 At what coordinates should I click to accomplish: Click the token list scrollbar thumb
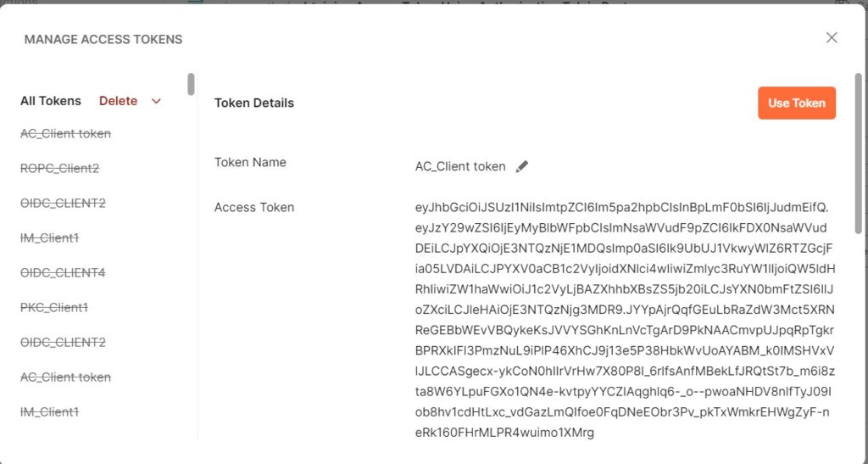(x=191, y=84)
